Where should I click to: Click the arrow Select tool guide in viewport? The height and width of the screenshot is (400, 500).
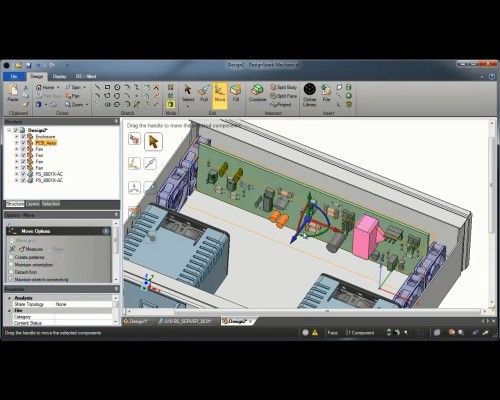[153, 142]
